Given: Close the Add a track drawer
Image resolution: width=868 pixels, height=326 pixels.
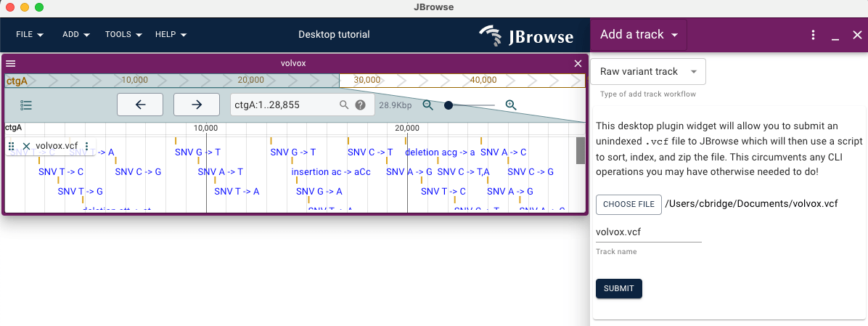Looking at the screenshot, I should pyautogui.click(x=857, y=35).
